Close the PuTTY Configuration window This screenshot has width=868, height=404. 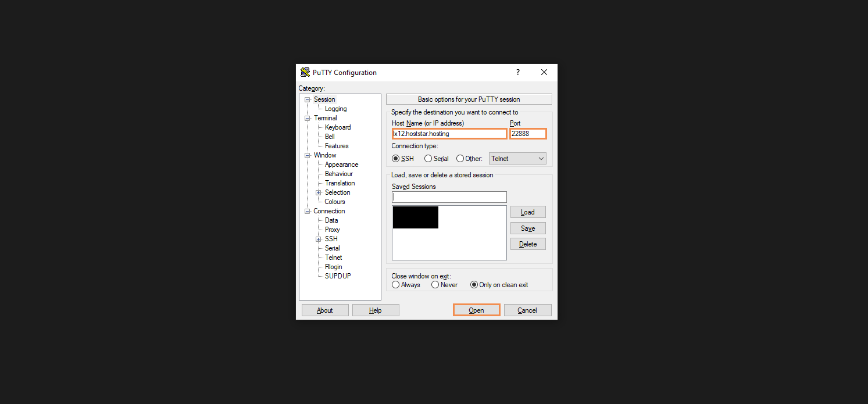(544, 73)
